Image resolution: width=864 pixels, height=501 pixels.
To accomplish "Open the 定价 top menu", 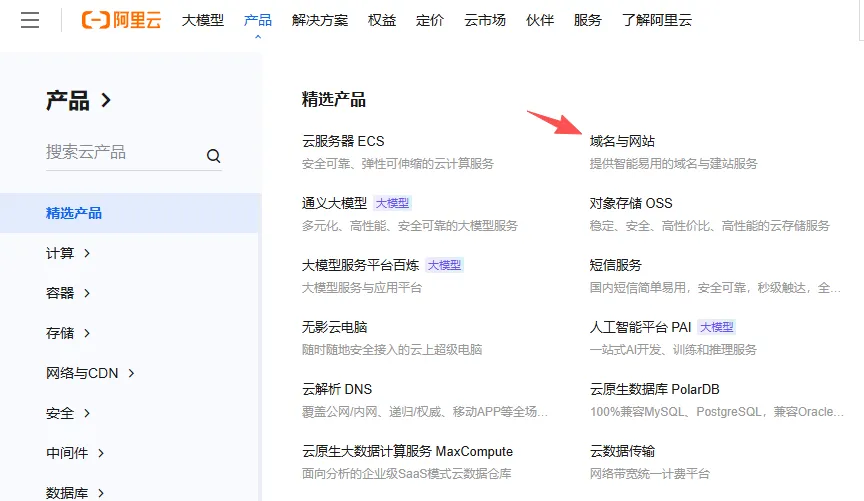I will [430, 20].
